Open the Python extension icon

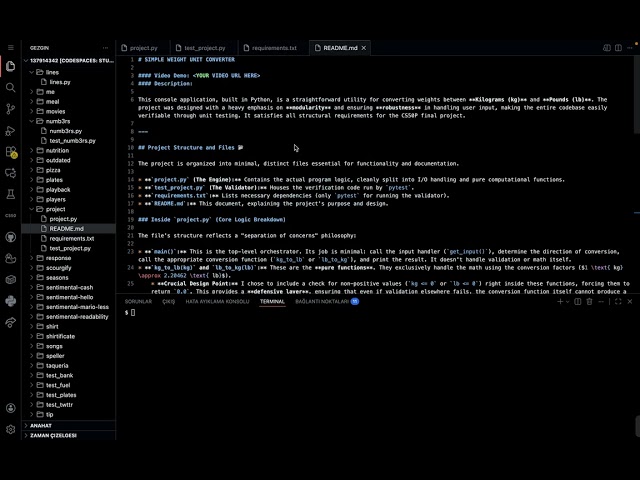[x=11, y=301]
